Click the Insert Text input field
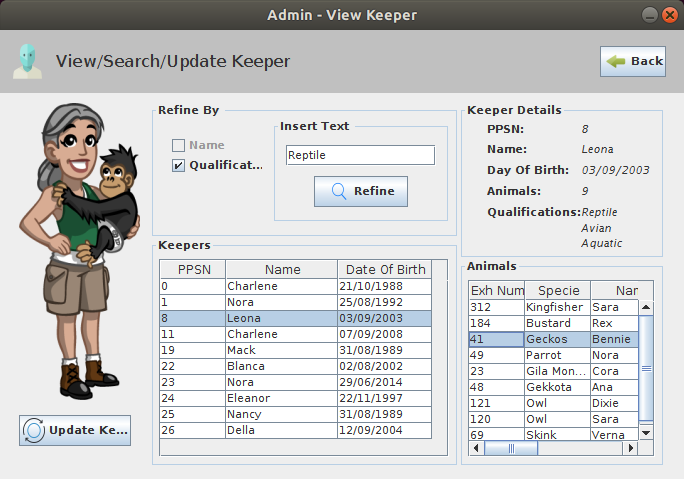 360,155
